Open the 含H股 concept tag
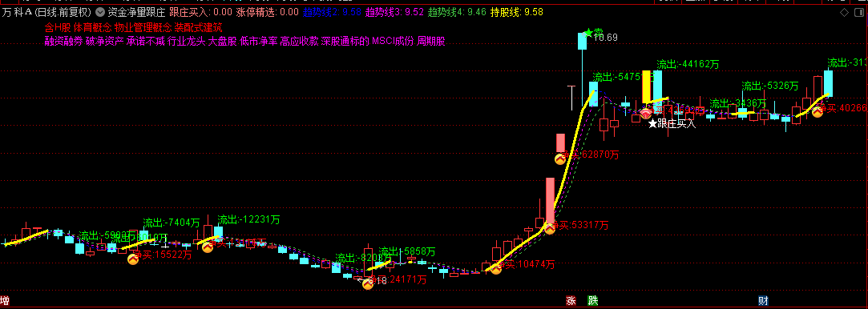The width and height of the screenshot is (868, 309). pyautogui.click(x=58, y=27)
